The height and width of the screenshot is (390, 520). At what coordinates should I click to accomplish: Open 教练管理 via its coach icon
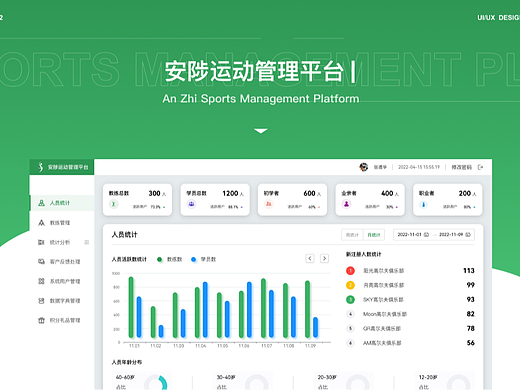(x=41, y=223)
